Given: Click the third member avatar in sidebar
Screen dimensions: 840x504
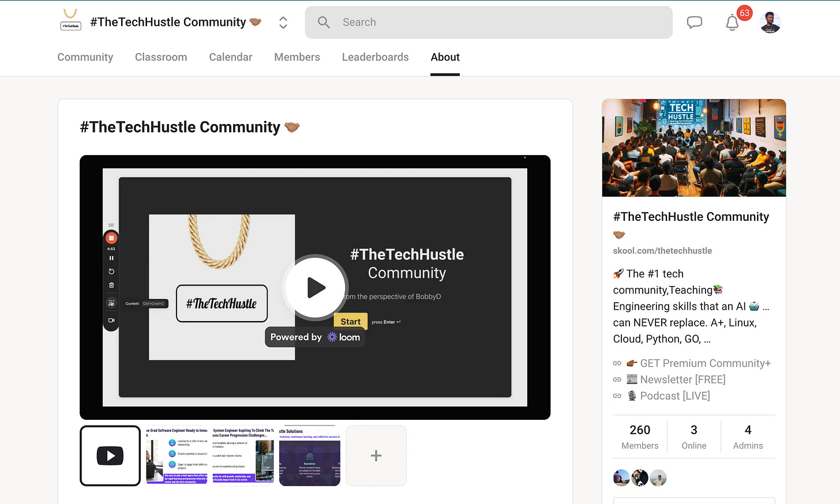Looking at the screenshot, I should (658, 478).
